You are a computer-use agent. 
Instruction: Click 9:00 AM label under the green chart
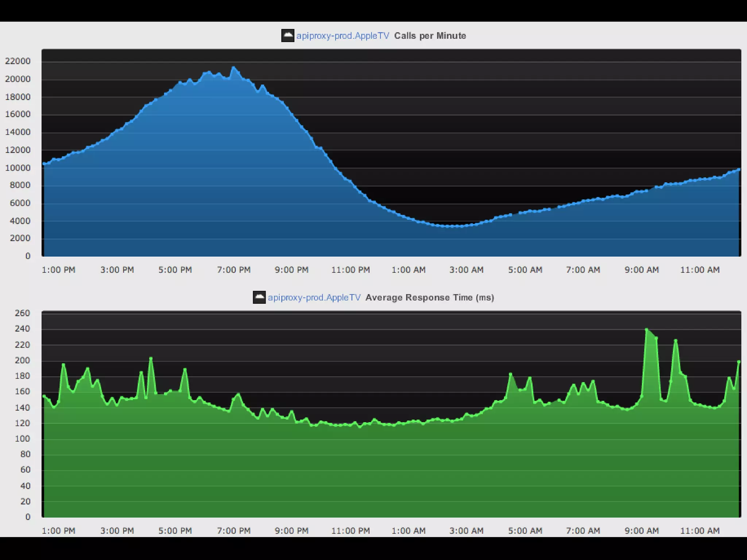coord(642,530)
